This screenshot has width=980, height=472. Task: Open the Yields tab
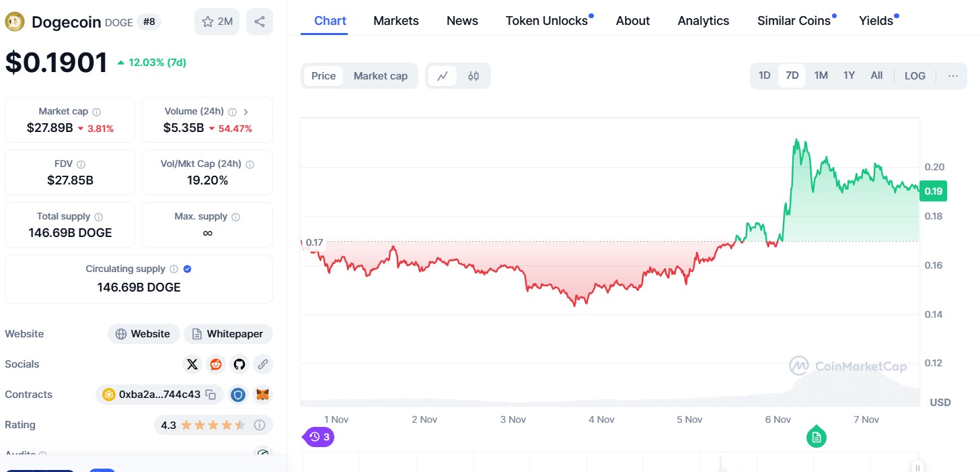point(876,21)
